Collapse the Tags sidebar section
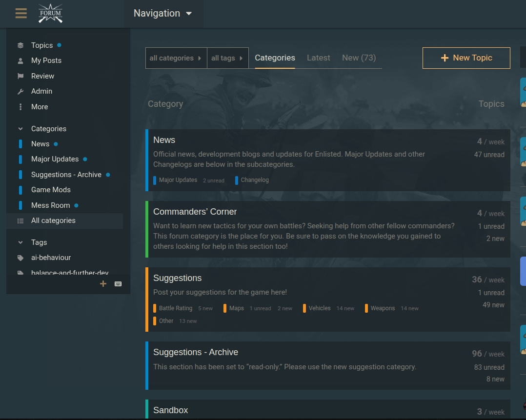526x420 pixels. coord(20,242)
